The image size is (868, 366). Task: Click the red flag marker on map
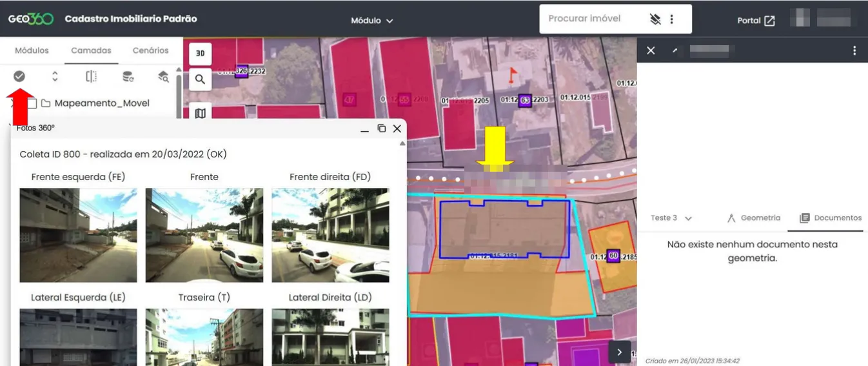click(x=513, y=75)
